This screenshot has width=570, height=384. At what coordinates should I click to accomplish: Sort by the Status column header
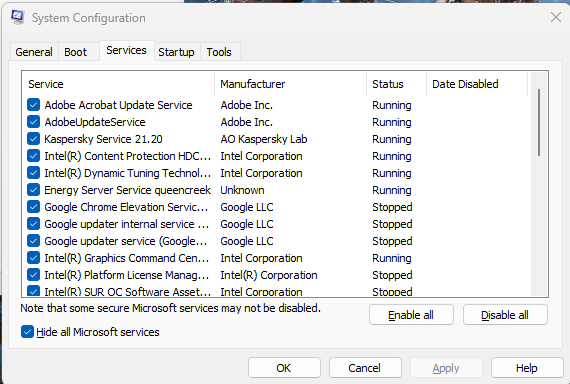click(x=396, y=84)
